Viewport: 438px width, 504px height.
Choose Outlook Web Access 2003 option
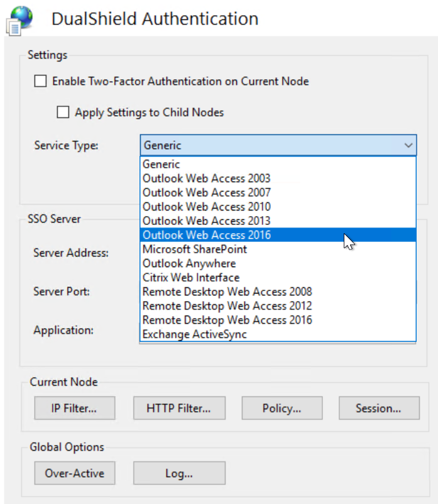tap(206, 178)
